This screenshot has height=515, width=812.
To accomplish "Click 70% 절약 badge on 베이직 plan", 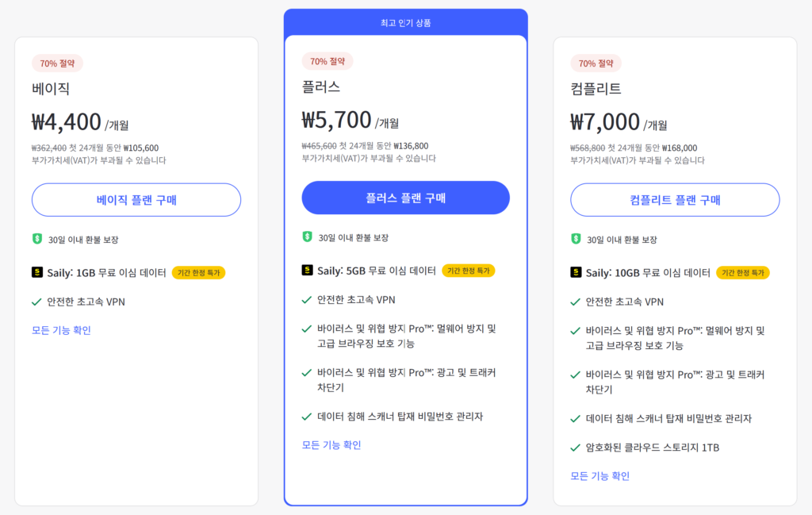I will (57, 63).
